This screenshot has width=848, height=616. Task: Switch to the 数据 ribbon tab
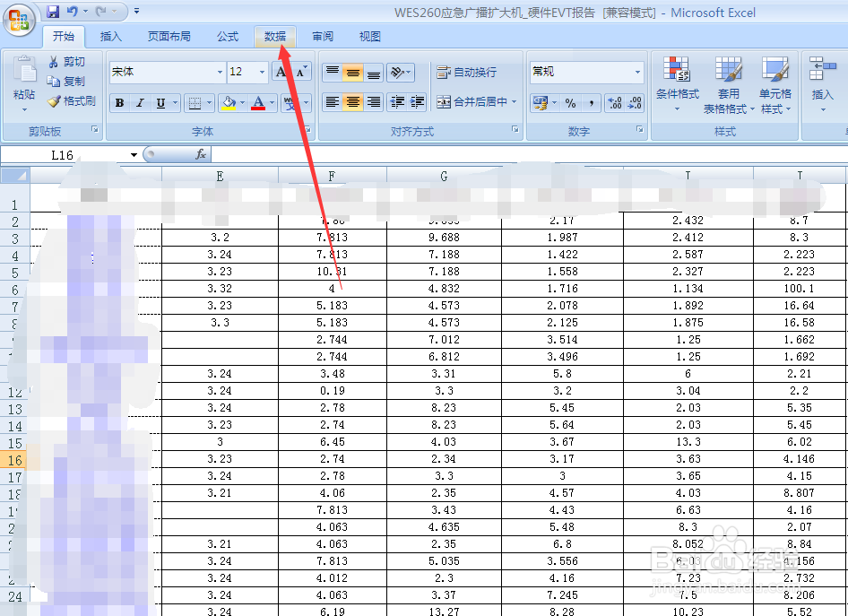(274, 37)
